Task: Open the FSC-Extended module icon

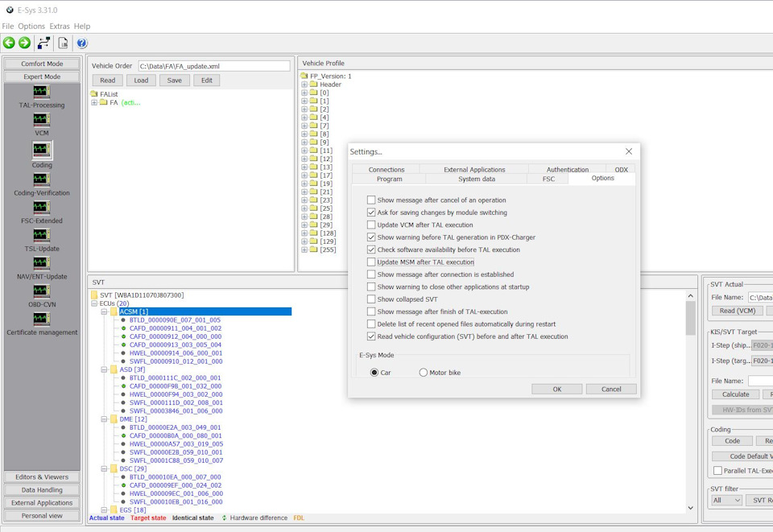Action: coord(42,208)
